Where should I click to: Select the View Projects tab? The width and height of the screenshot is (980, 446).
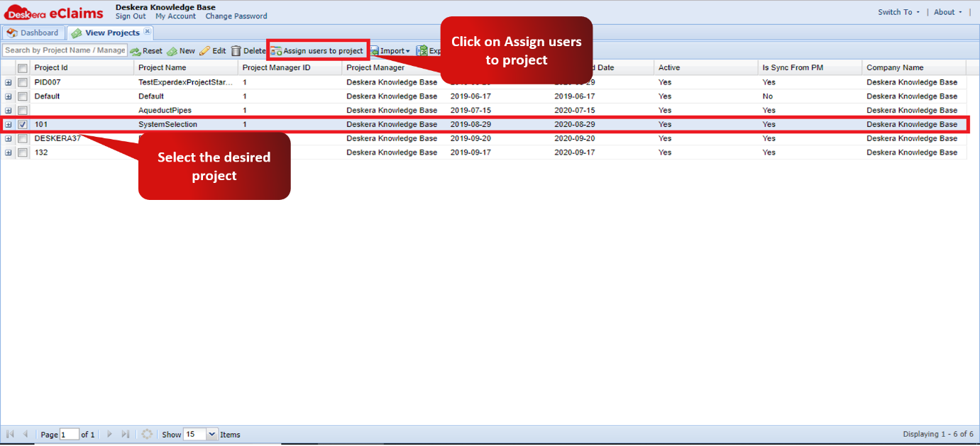click(x=110, y=33)
